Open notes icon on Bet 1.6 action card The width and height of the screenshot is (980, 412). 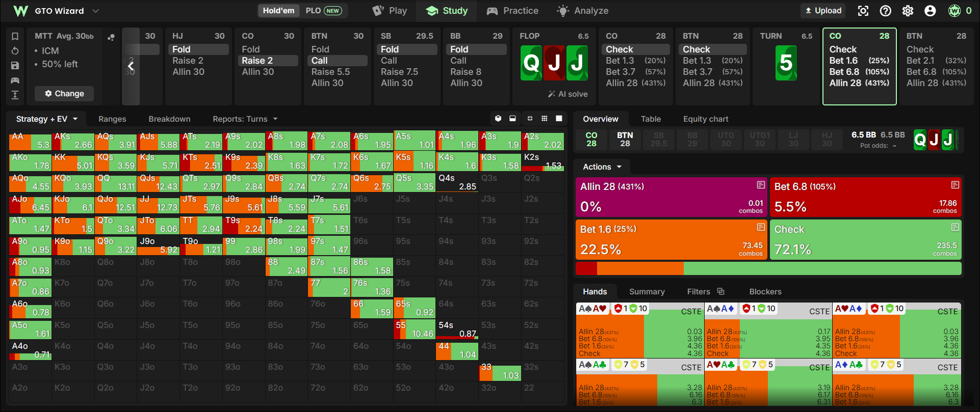[761, 227]
